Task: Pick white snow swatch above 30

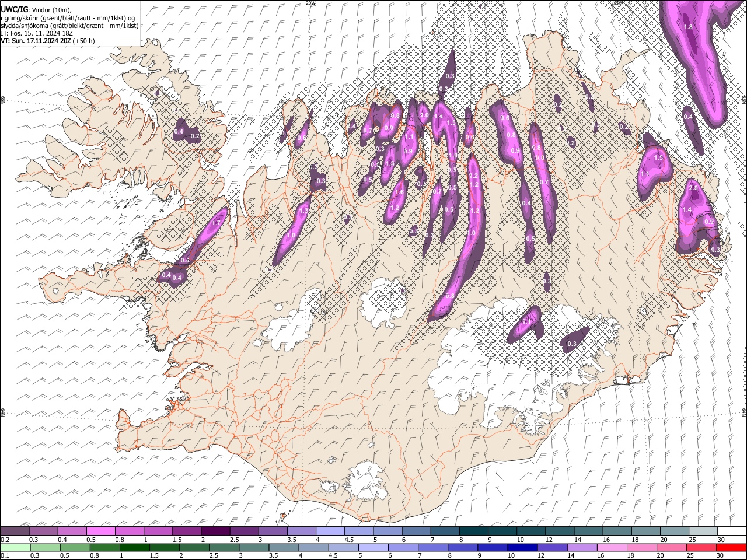Action: tap(732, 531)
